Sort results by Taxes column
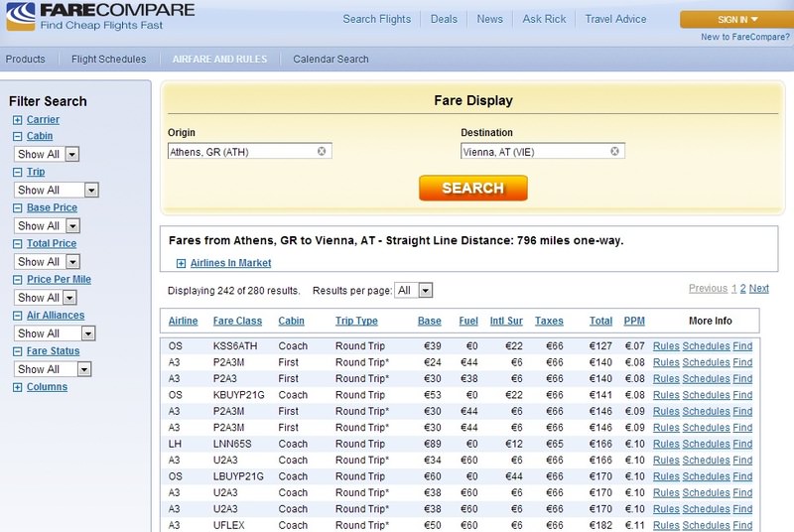Screen dimensions: 794x532 [549, 321]
